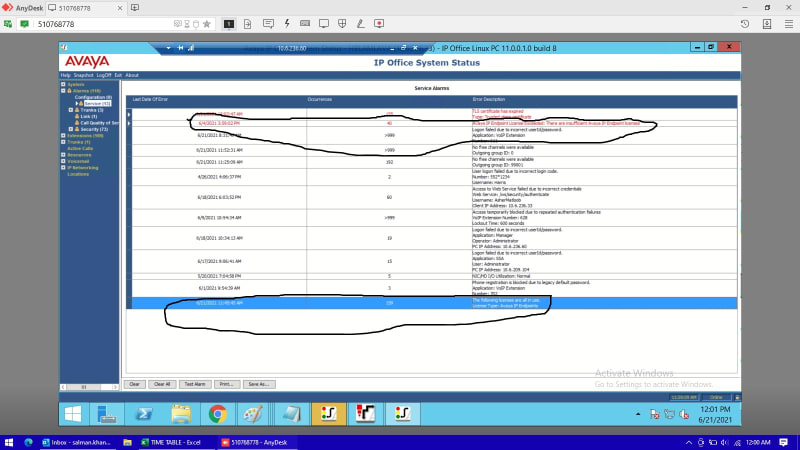The height and width of the screenshot is (450, 800).
Task: Switch to highlighted System Status taskbar icon
Action: tap(328, 414)
